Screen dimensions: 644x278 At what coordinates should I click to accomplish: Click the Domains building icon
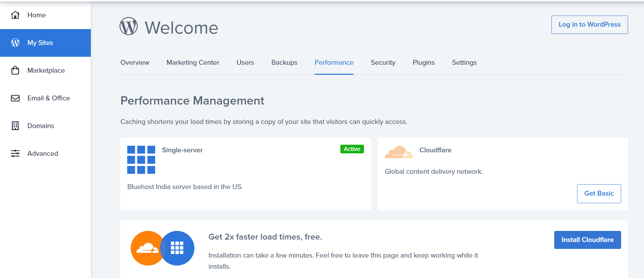coord(15,126)
